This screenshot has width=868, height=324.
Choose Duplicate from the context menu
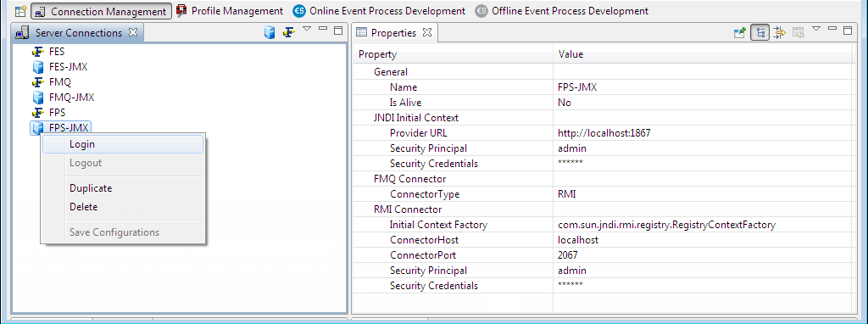(123, 188)
